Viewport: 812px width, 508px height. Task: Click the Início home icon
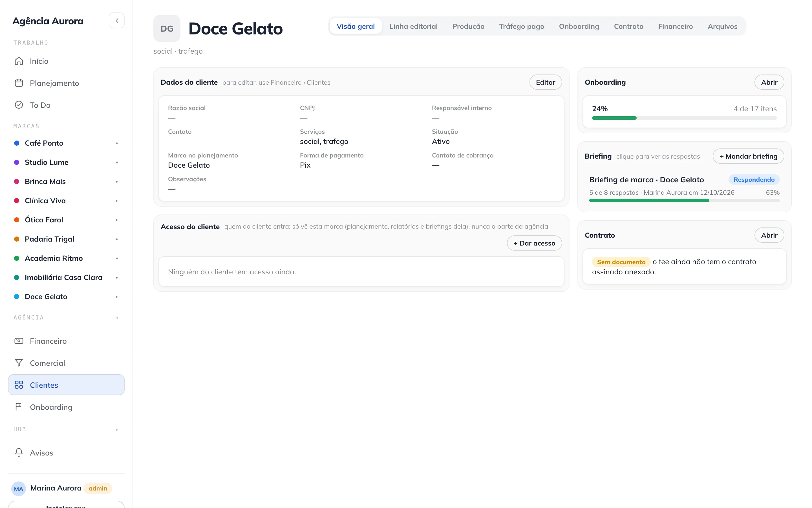click(x=19, y=61)
